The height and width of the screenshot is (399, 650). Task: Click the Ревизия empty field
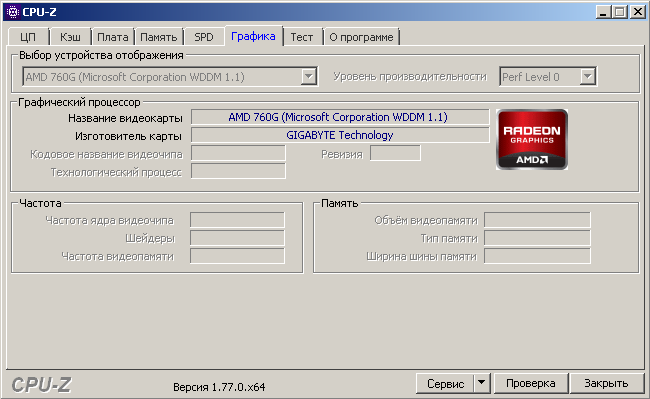(x=395, y=153)
